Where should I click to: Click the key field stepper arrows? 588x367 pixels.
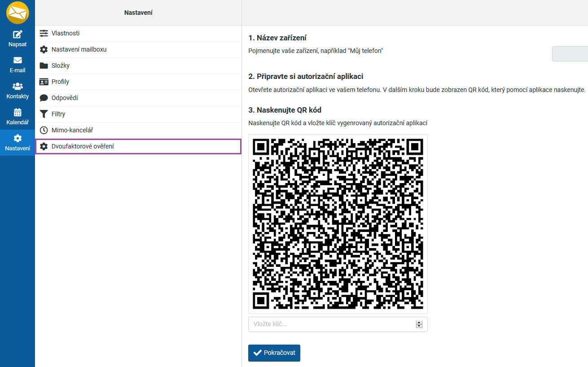(x=419, y=324)
